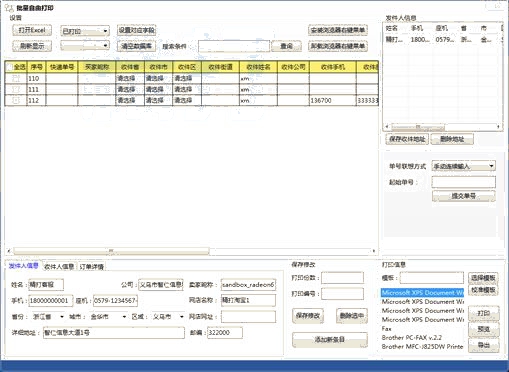
Task: Open the 已打印 status dropdown
Action: pyautogui.click(x=85, y=31)
